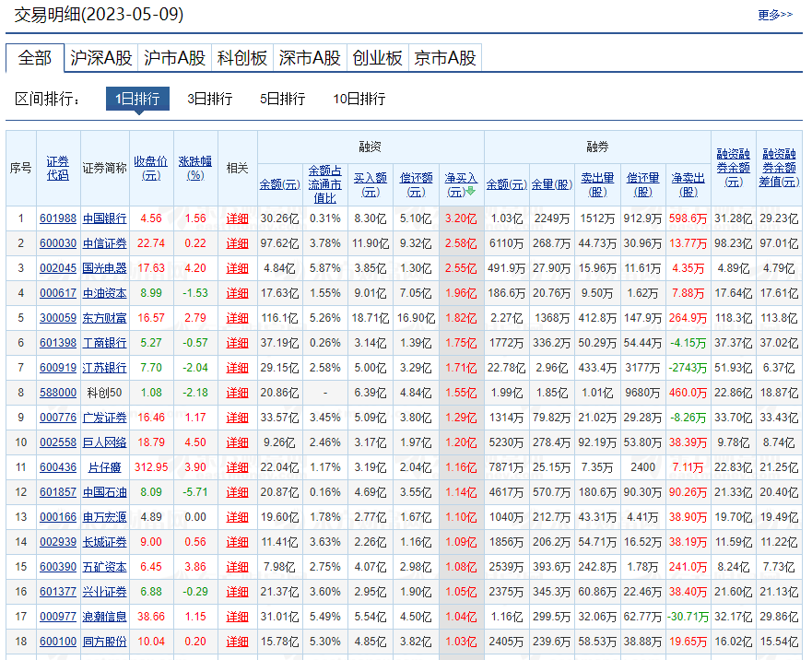Select the 创业板 tab
The image size is (812, 660).
tap(377, 58)
